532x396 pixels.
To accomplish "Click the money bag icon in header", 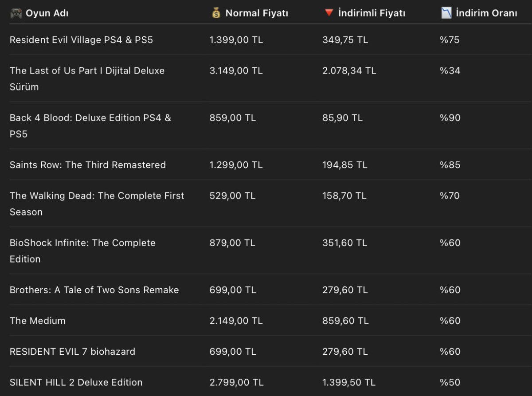I will pos(216,13).
